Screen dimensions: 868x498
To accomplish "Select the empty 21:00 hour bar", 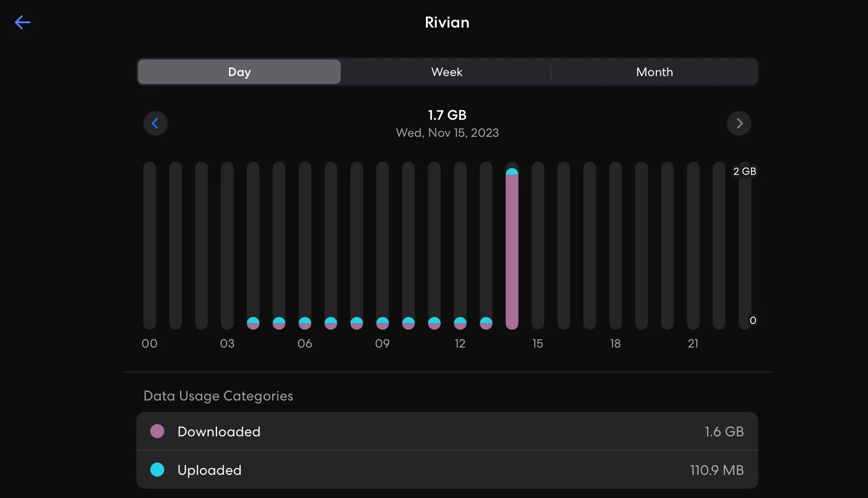I will (693, 246).
